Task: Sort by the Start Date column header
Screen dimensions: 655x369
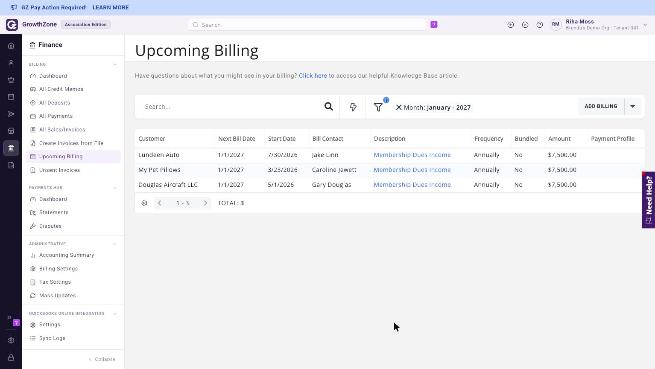Action: click(x=282, y=139)
